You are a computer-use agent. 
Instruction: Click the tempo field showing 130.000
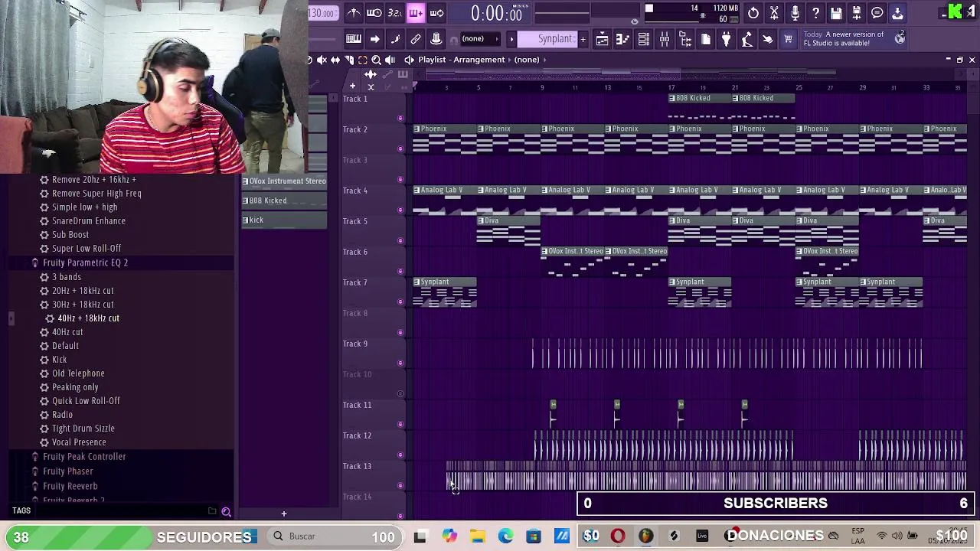pos(323,13)
